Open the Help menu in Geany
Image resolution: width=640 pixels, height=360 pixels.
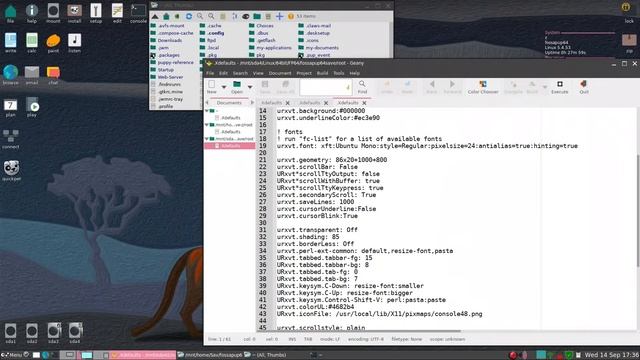tap(355, 73)
